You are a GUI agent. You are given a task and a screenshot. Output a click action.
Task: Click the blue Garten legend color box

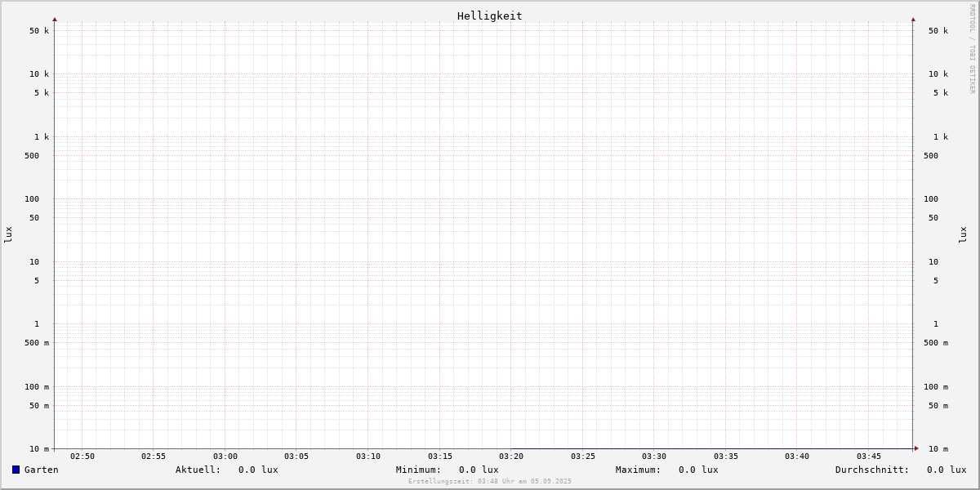[16, 470]
